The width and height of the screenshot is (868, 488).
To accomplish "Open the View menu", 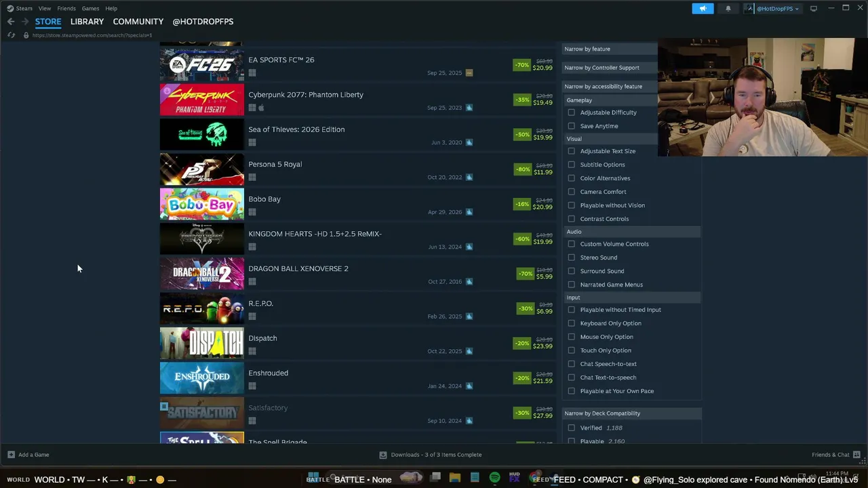I will pos(45,8).
